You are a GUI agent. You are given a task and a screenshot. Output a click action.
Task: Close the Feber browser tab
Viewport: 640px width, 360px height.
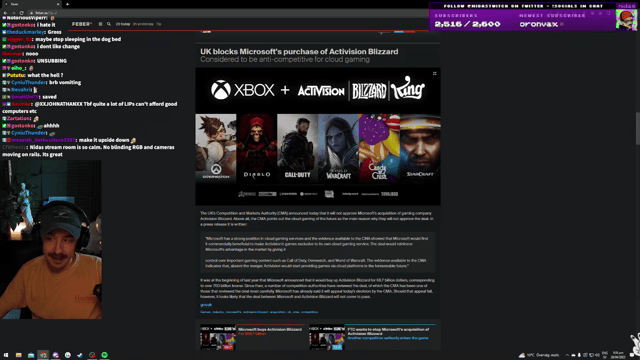(58, 4)
